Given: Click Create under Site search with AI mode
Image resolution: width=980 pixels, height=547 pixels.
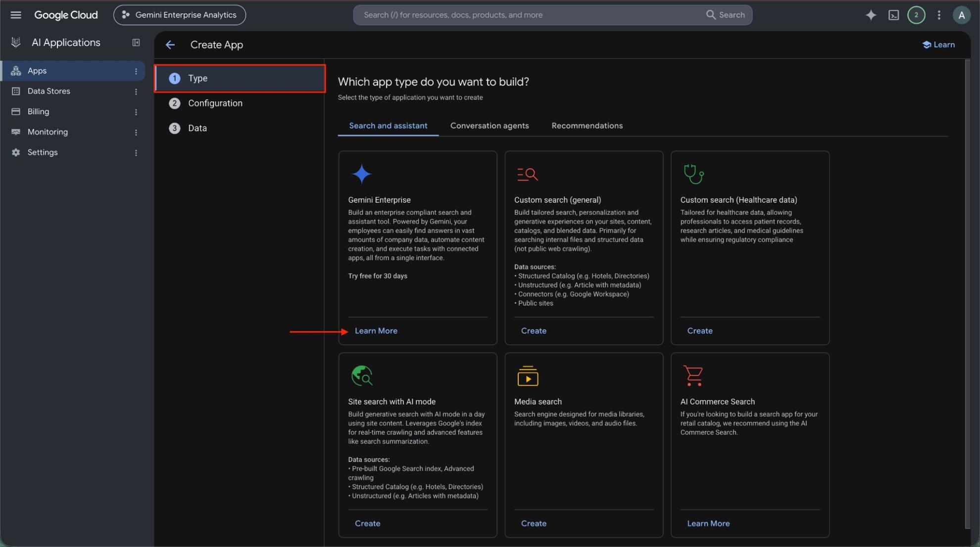Looking at the screenshot, I should point(367,523).
